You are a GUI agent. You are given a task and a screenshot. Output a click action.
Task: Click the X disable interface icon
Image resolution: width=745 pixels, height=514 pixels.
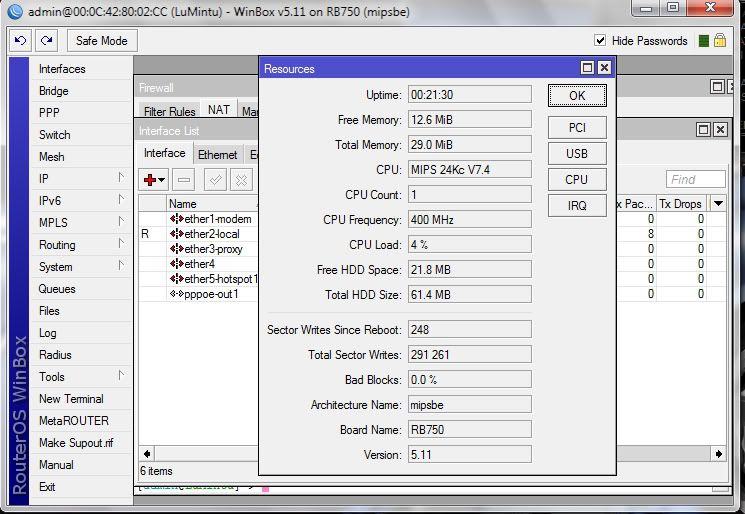click(x=241, y=180)
